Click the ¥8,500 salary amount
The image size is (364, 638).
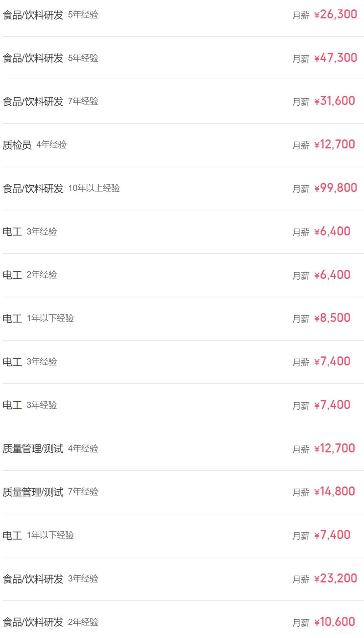[332, 318]
